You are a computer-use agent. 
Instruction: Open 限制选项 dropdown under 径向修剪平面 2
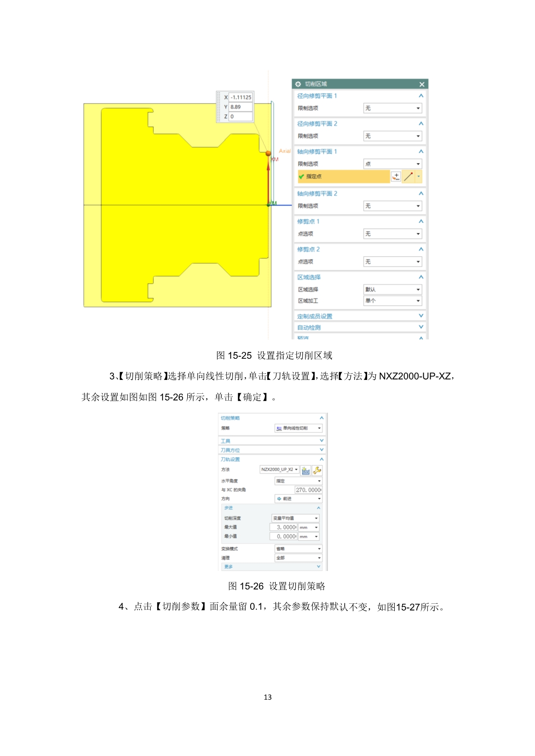click(393, 136)
